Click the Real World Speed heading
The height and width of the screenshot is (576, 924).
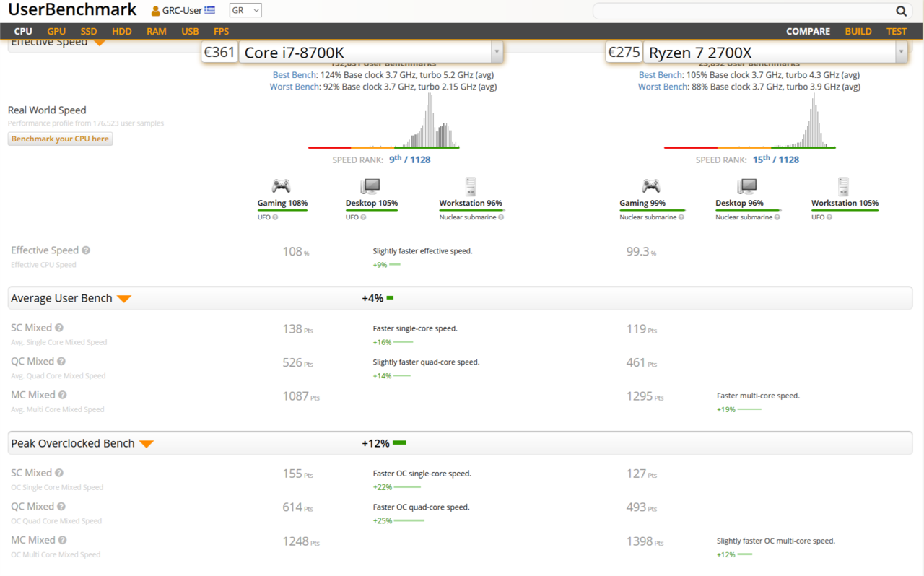(47, 110)
